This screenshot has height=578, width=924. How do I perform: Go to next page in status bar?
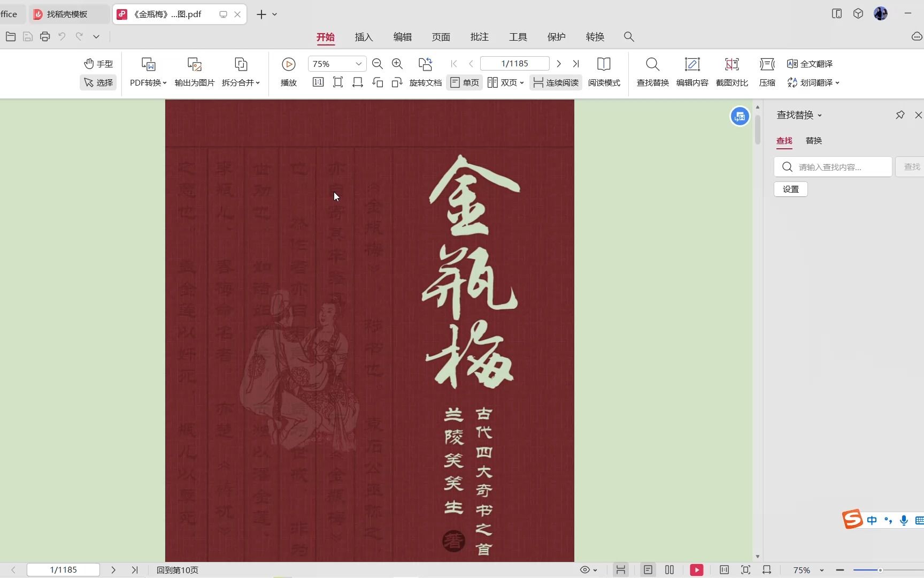click(113, 570)
